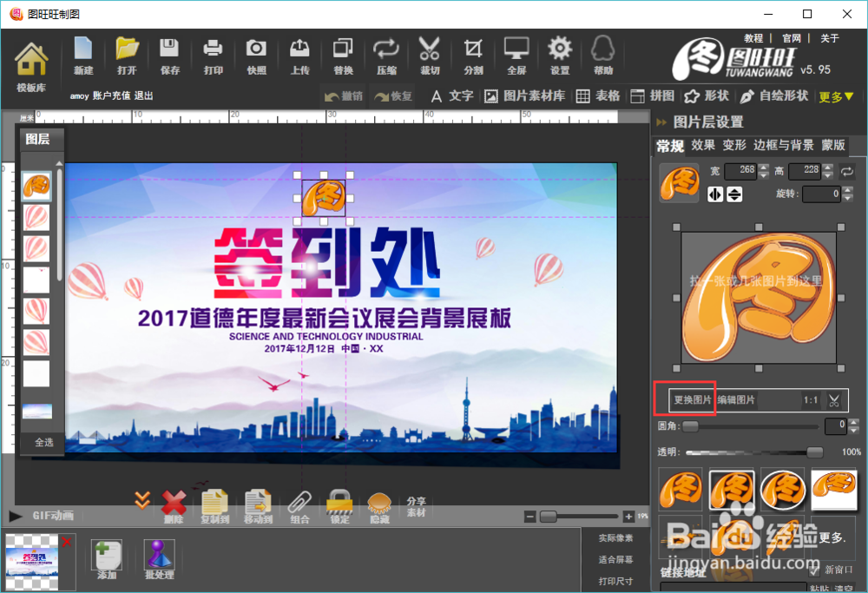Screen dimensions: 868x593
Task: Click the swap width and height icon
Action: coord(847,172)
